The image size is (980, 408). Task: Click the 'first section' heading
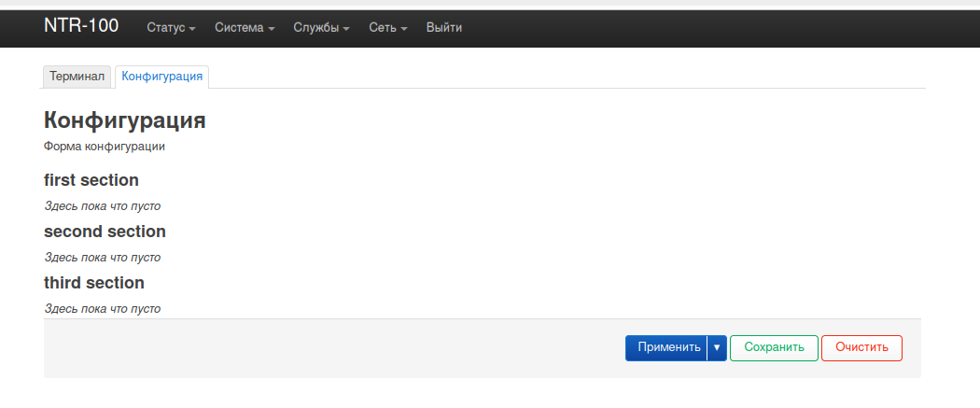(91, 180)
